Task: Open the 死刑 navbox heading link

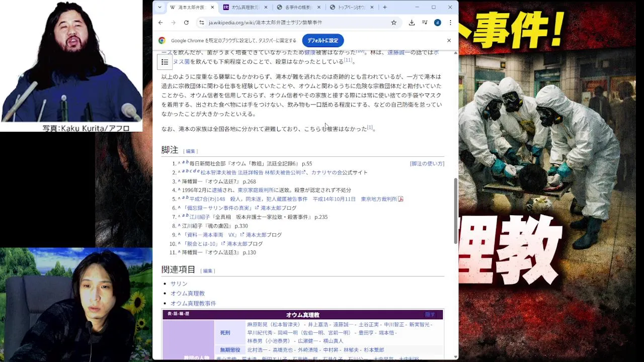Action: [225, 333]
